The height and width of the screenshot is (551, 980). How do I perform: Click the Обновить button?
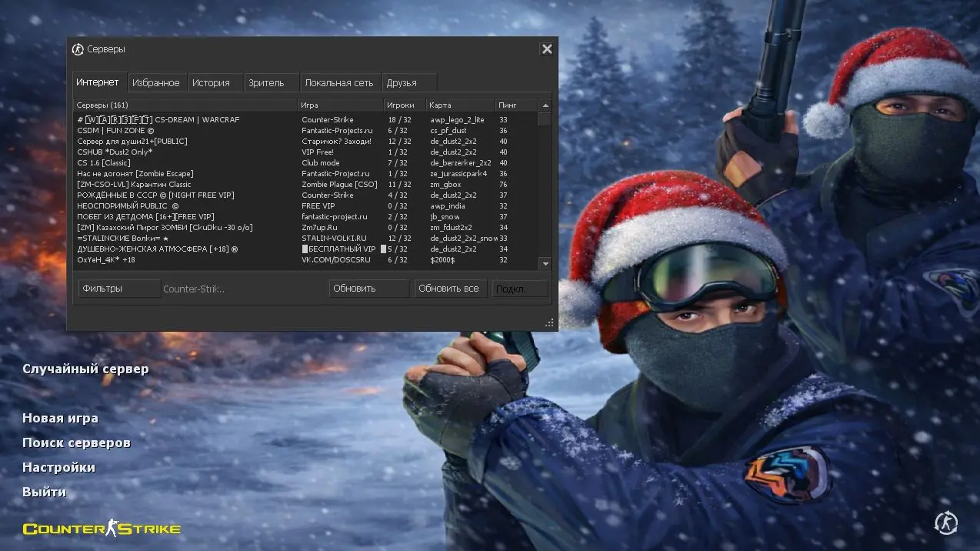368,289
